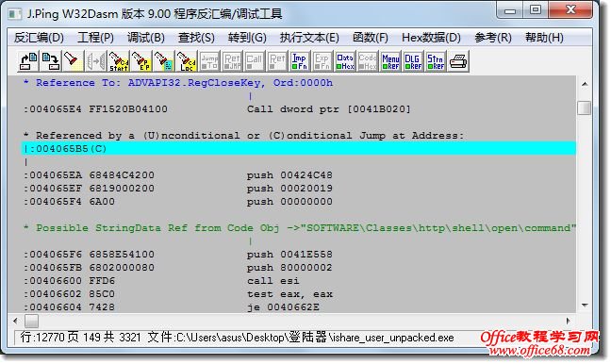Open the Hex数据(D) menu
611x364 pixels.
click(x=431, y=38)
